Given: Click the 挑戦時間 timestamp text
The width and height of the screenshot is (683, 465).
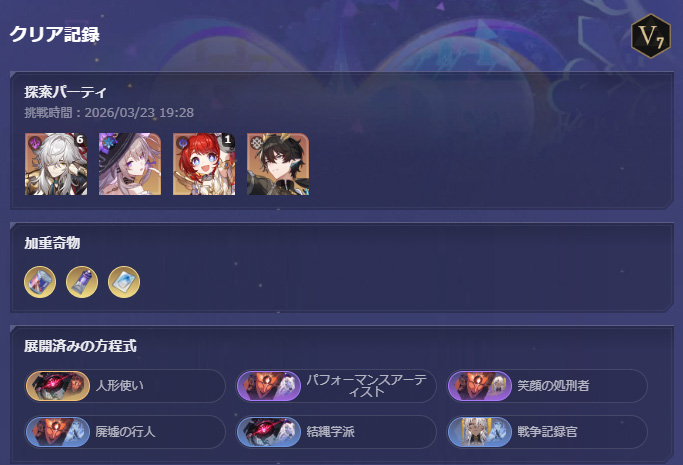Looking at the screenshot, I should pos(109,113).
